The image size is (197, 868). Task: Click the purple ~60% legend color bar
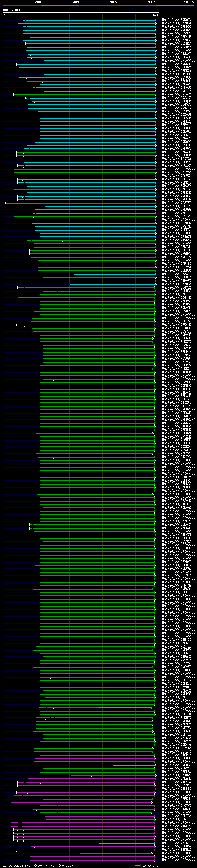coord(98,6)
